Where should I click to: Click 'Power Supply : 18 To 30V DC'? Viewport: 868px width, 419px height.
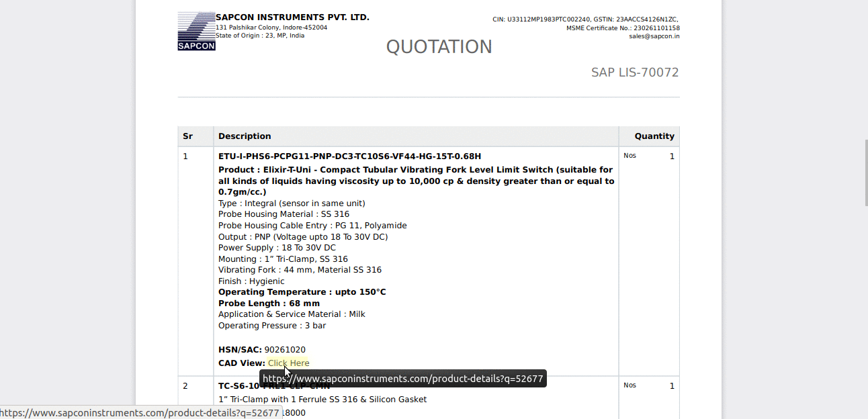coord(277,248)
